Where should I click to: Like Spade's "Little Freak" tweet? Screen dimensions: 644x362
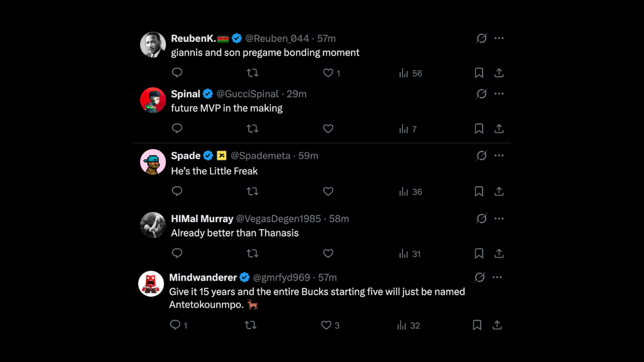328,192
